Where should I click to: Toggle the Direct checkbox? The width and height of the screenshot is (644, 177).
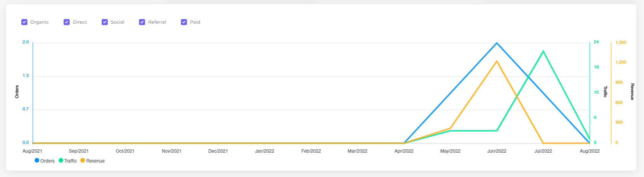[x=67, y=22]
